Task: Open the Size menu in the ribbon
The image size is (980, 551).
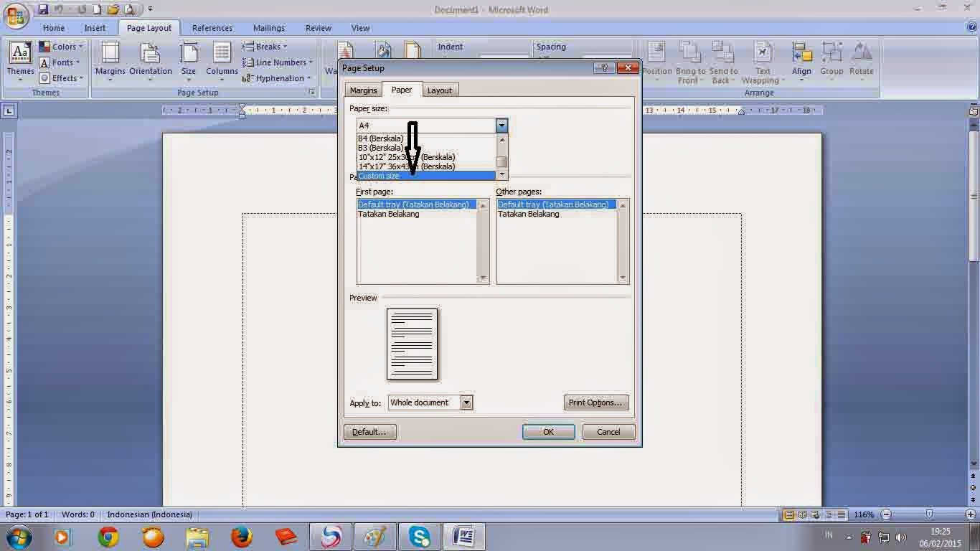Action: (188, 62)
